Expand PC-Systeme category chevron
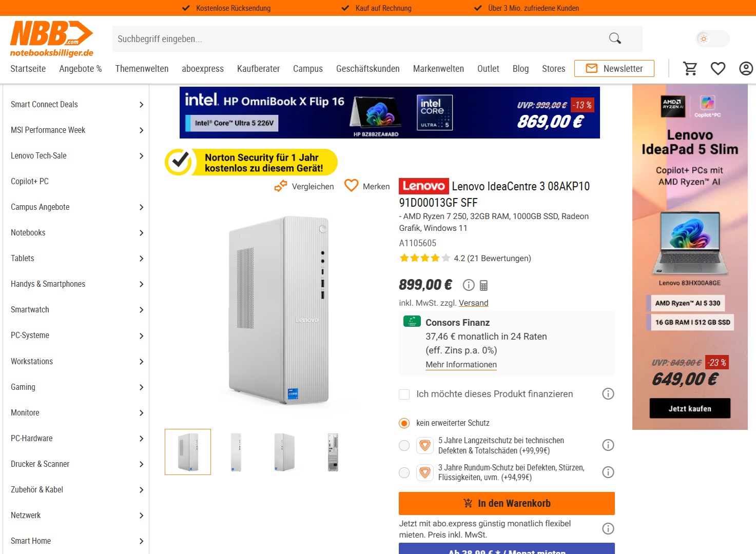Screen dimensions: 756x554 point(141,336)
